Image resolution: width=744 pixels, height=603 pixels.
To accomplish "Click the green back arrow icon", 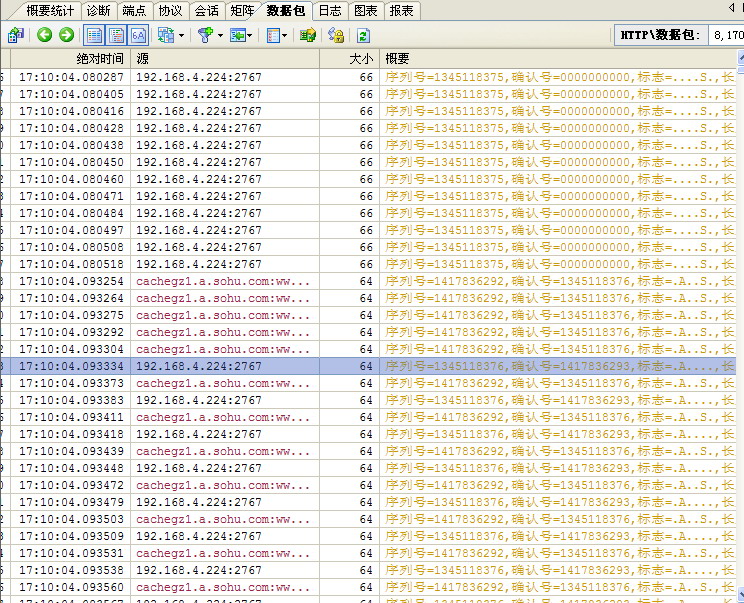I will (45, 35).
